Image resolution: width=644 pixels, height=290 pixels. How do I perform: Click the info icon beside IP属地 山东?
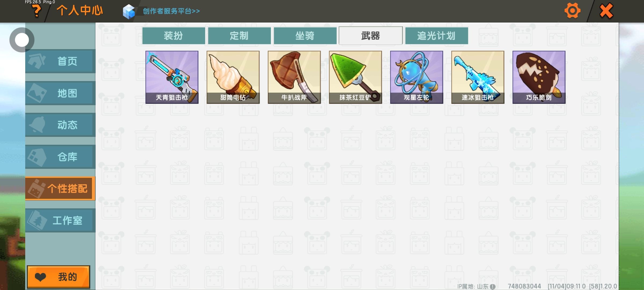point(492,287)
